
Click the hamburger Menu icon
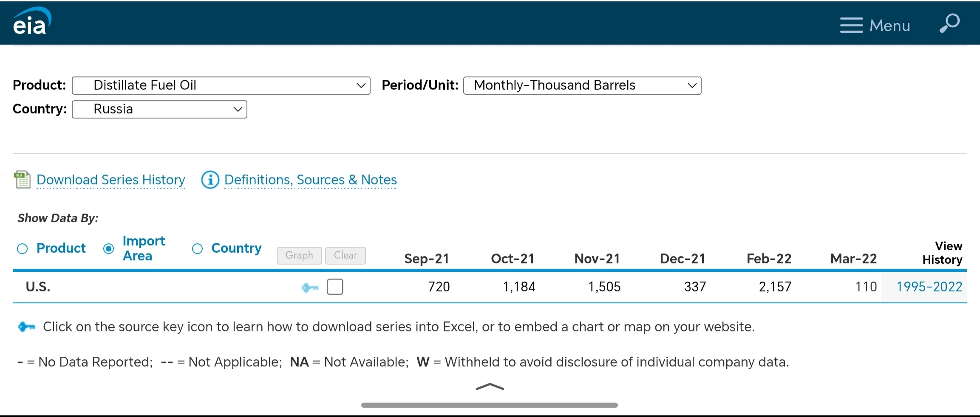tap(851, 25)
